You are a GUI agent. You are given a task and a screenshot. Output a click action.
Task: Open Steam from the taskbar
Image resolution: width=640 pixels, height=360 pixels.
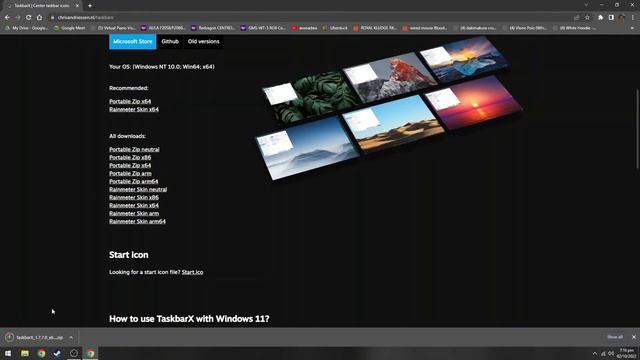click(x=57, y=353)
